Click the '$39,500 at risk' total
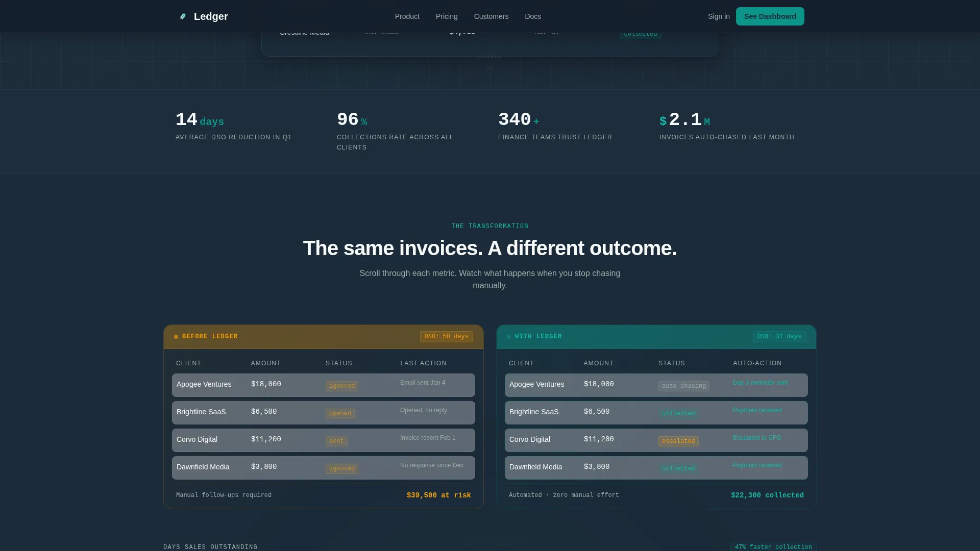980x551 pixels. (439, 495)
